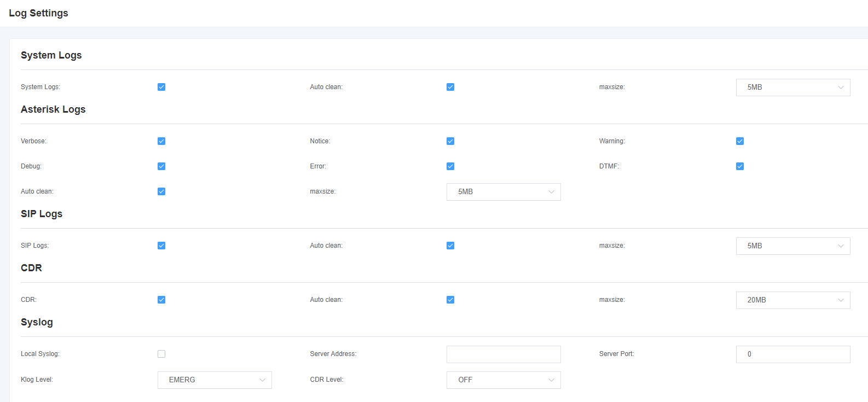Open the SIP Logs maxsize dropdown
The image size is (868, 402).
793,246
